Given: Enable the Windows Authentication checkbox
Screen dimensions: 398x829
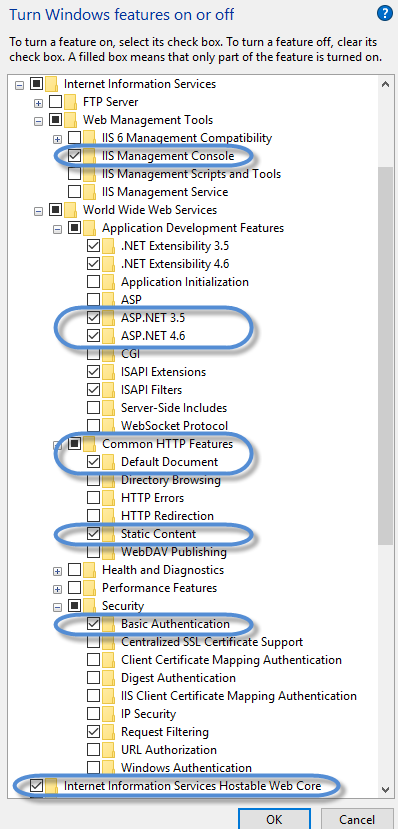Looking at the screenshot, I should 94,767.
